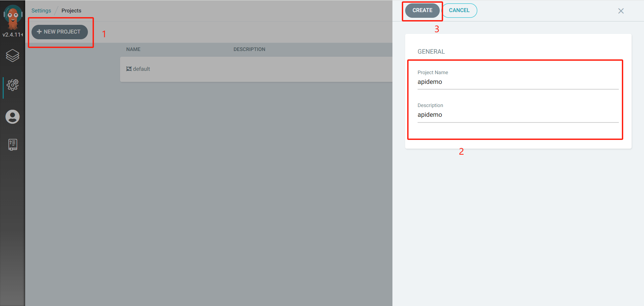Select the Settings gear icon in sidebar
Viewport: 644px width, 306px height.
coord(12,85)
